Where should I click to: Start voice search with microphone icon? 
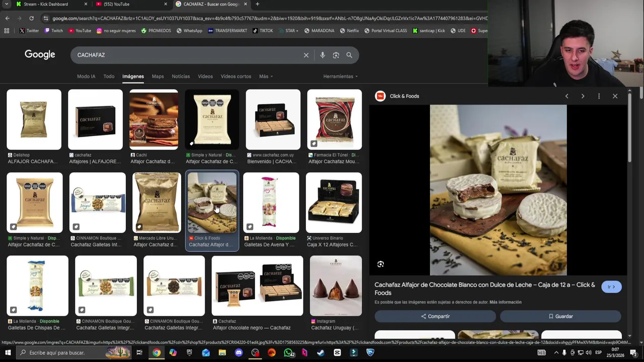pos(323,55)
